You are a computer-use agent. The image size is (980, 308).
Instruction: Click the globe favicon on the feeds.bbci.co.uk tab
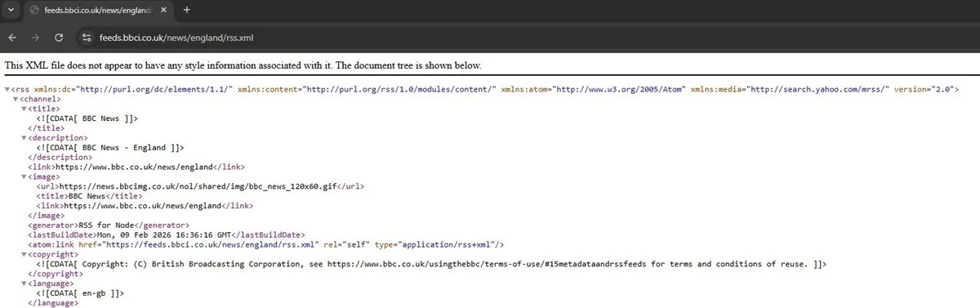tap(33, 11)
